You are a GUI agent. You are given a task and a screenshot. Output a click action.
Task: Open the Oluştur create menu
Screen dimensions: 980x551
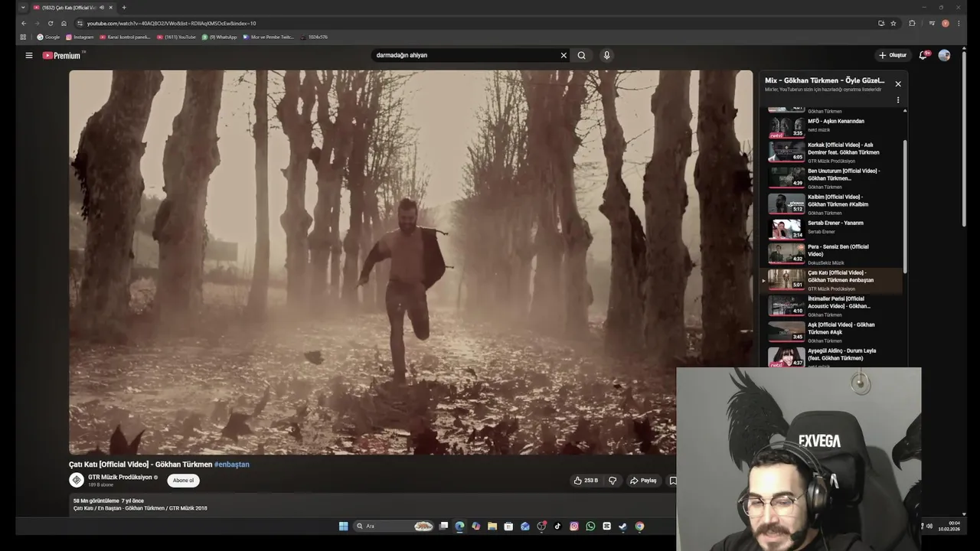893,55
